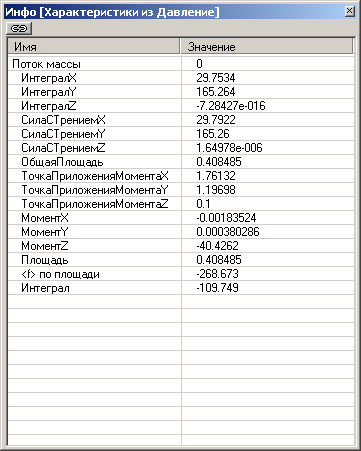Select the ИнтегралZ row
Image resolution: width=361 pixels, height=451 pixels.
[181, 106]
